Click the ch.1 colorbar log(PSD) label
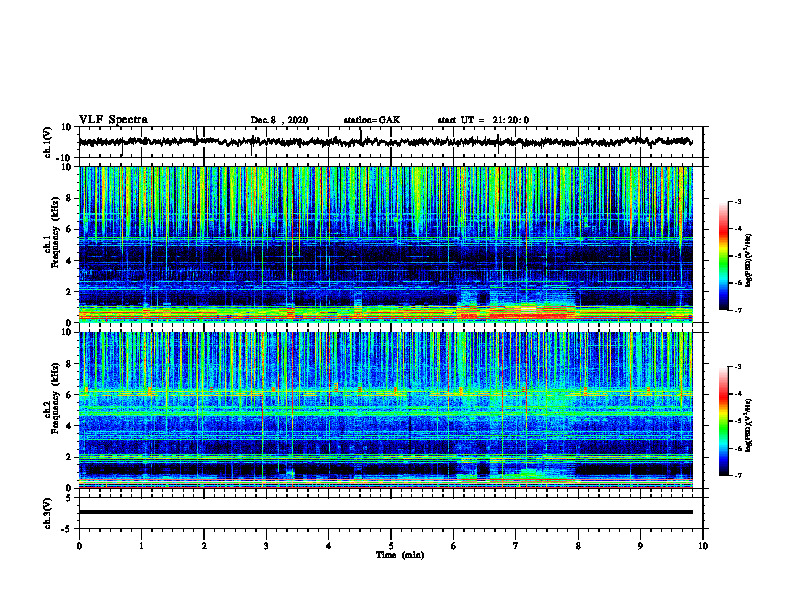This screenshot has height=612, width=792. pos(749,261)
